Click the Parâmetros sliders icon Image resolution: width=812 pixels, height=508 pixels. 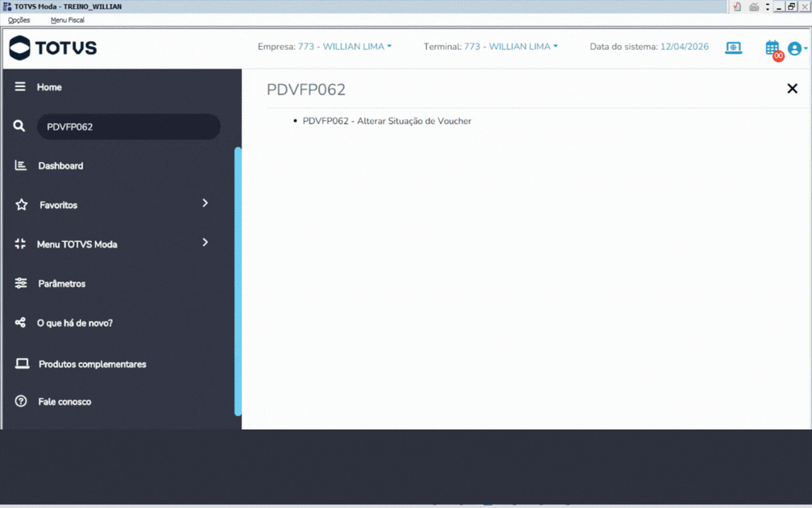(21, 283)
